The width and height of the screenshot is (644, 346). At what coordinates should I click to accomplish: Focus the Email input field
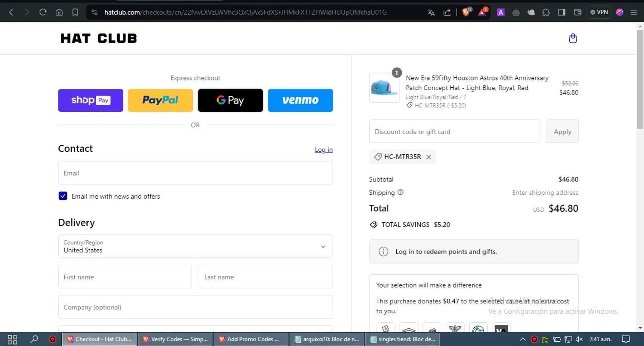pos(195,173)
